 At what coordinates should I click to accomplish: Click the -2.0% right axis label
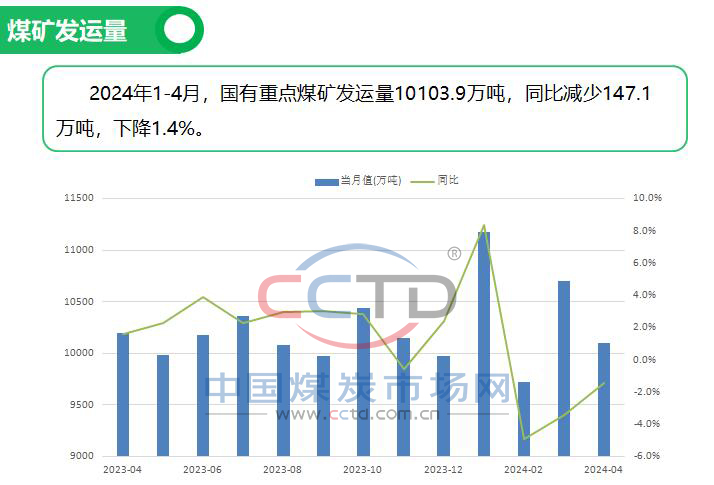point(646,392)
